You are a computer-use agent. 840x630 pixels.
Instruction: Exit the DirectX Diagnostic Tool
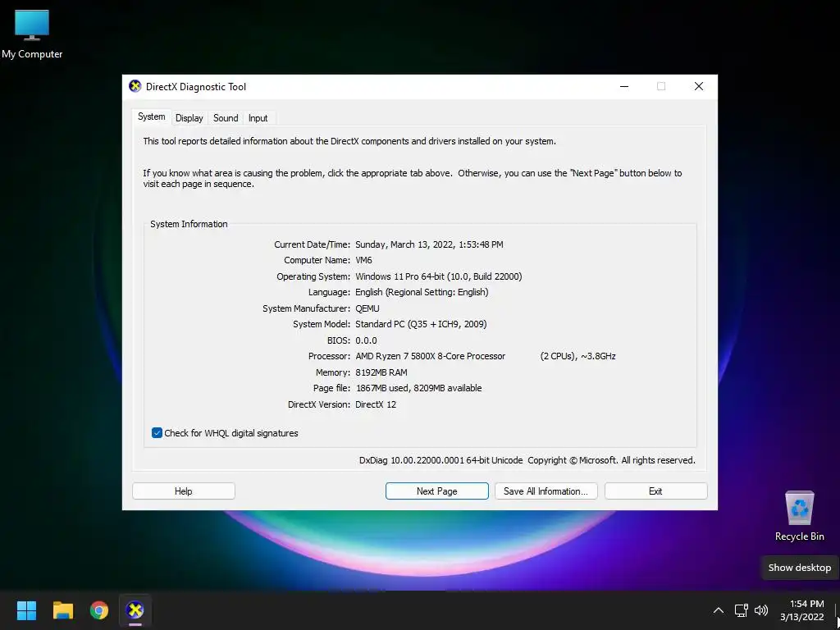[655, 491]
